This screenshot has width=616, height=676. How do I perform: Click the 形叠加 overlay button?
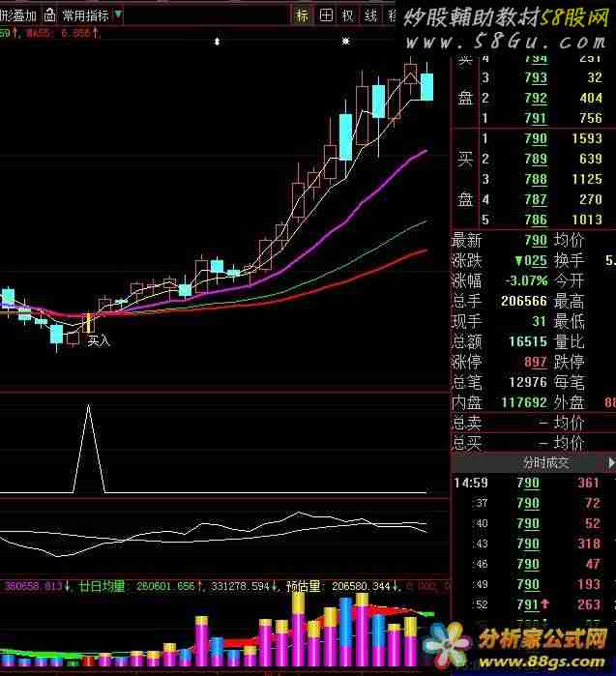[18, 15]
